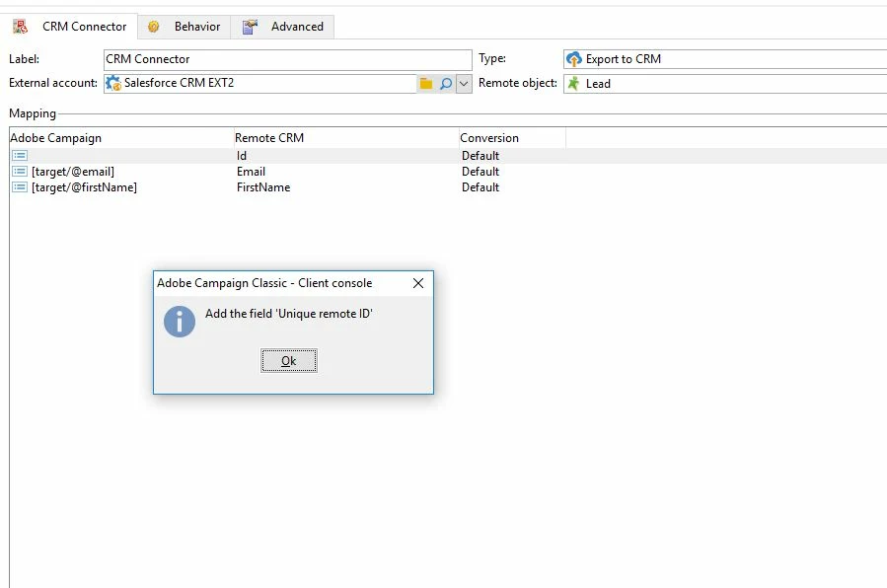Click Default conversion in the Id row
887x588 pixels.
pyautogui.click(x=480, y=156)
